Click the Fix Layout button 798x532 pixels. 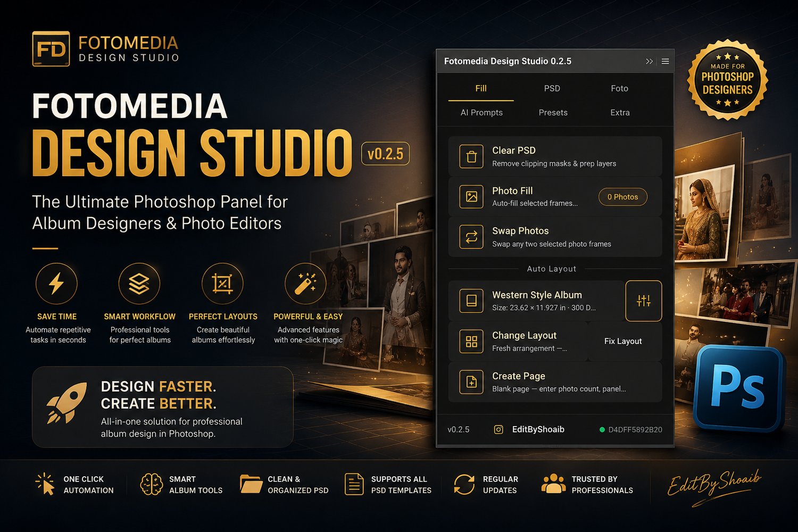pyautogui.click(x=623, y=341)
